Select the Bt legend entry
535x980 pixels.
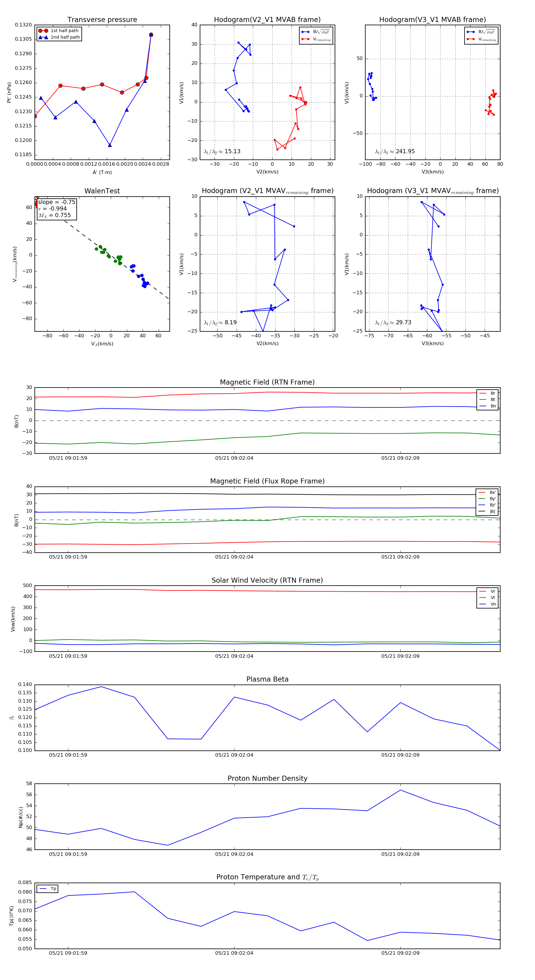487,400
